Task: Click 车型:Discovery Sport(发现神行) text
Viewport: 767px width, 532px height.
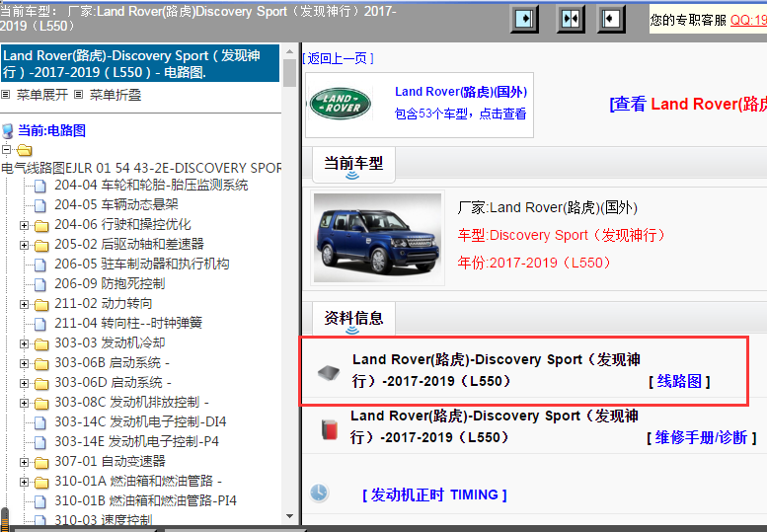Action: click(x=562, y=235)
